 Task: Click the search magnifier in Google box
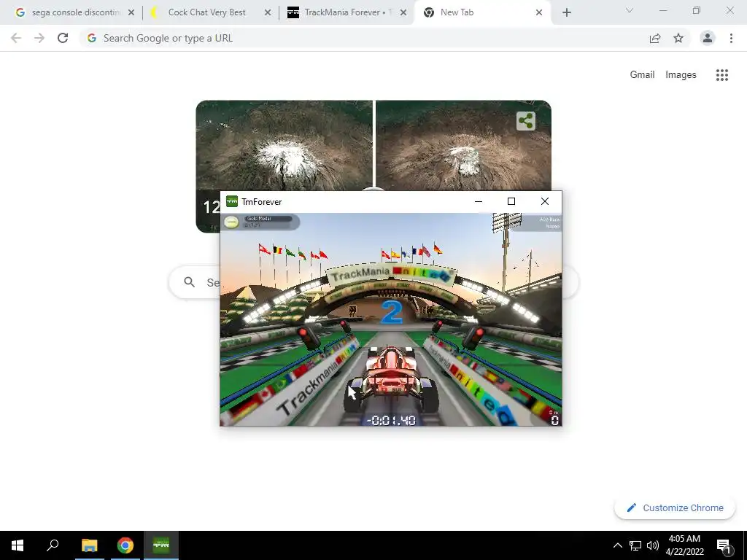pyautogui.click(x=190, y=282)
